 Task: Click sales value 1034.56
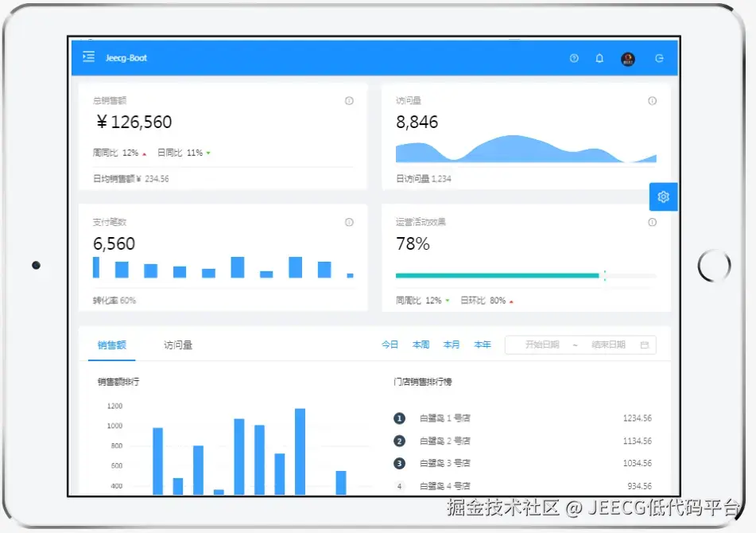click(637, 463)
